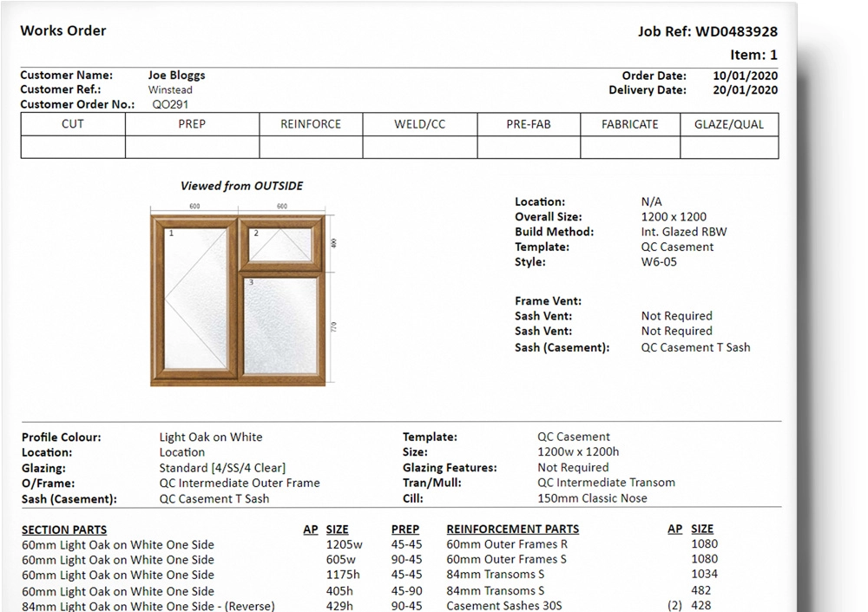The image size is (868, 612).
Task: Click order date 10/01/2020
Action: click(x=745, y=76)
